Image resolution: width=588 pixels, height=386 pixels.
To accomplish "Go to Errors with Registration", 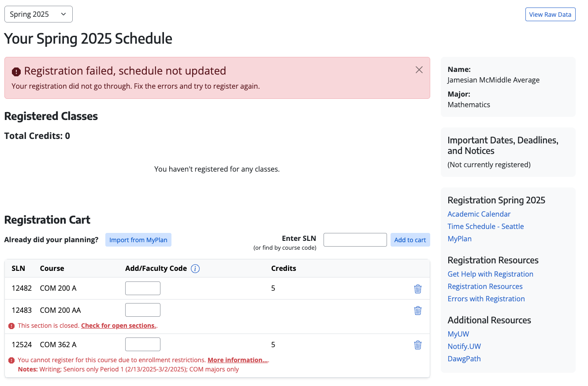I will coord(486,299).
